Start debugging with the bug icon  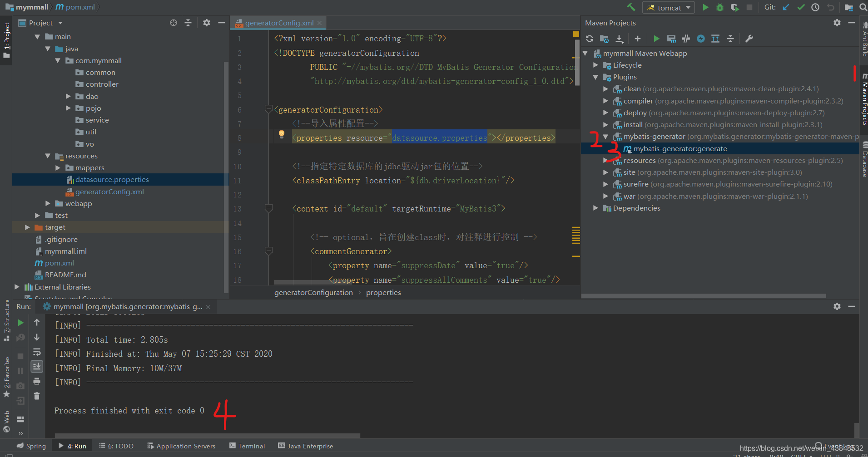pos(720,7)
